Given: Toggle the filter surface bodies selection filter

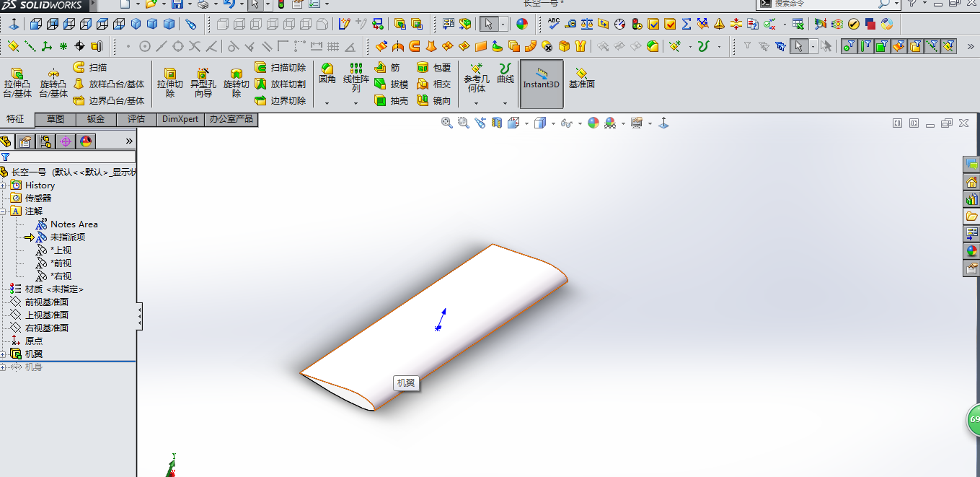Looking at the screenshot, I should coord(899,46).
